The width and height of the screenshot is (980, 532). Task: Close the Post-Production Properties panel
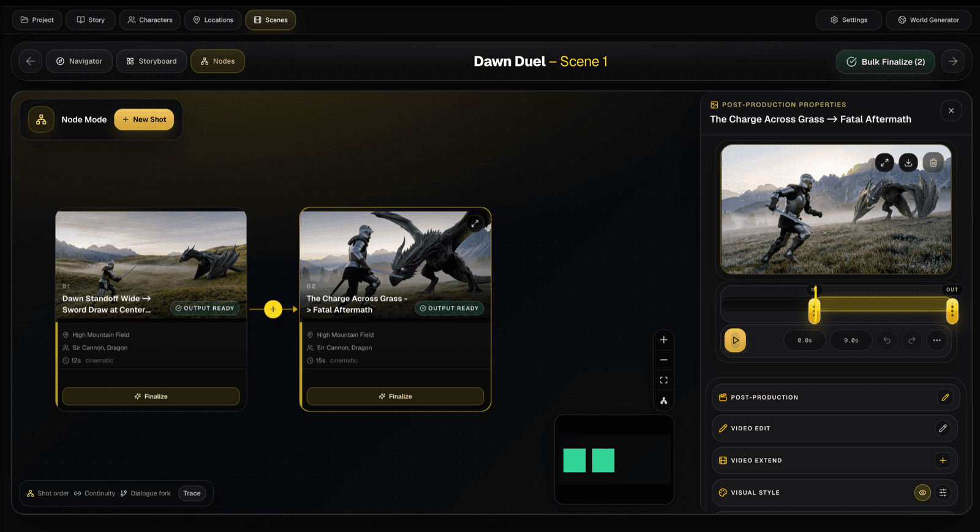951,111
